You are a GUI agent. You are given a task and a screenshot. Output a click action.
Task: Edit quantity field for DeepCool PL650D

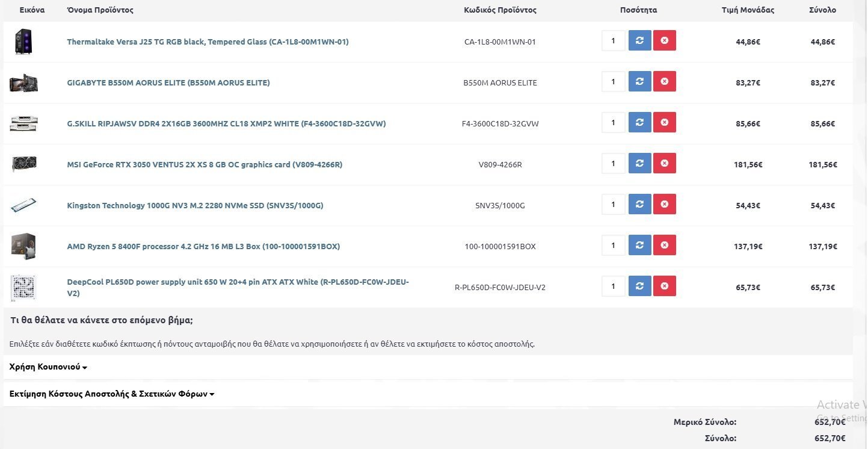[614, 286]
